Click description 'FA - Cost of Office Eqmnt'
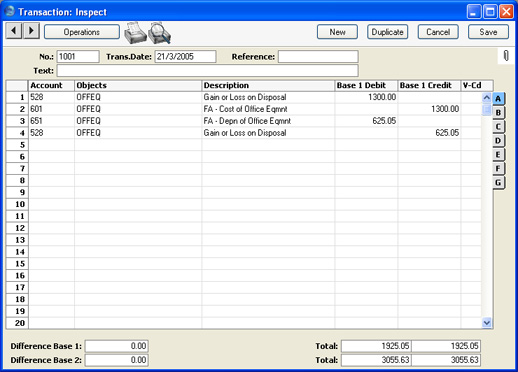518x372 pixels. point(245,109)
